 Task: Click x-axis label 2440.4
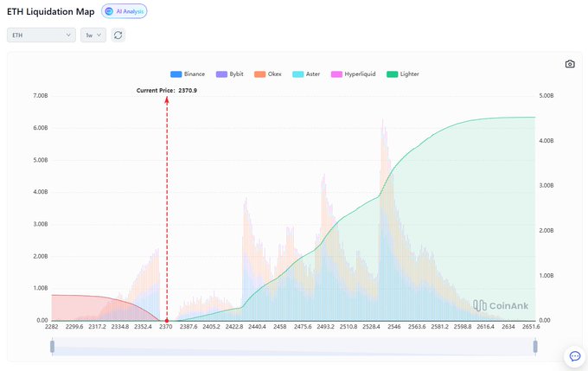(257, 327)
